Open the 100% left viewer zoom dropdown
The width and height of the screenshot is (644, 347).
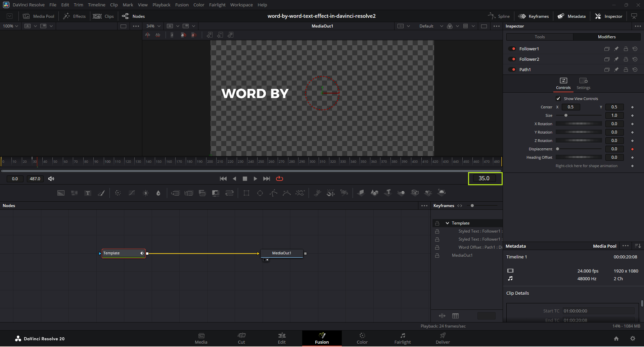(10, 26)
